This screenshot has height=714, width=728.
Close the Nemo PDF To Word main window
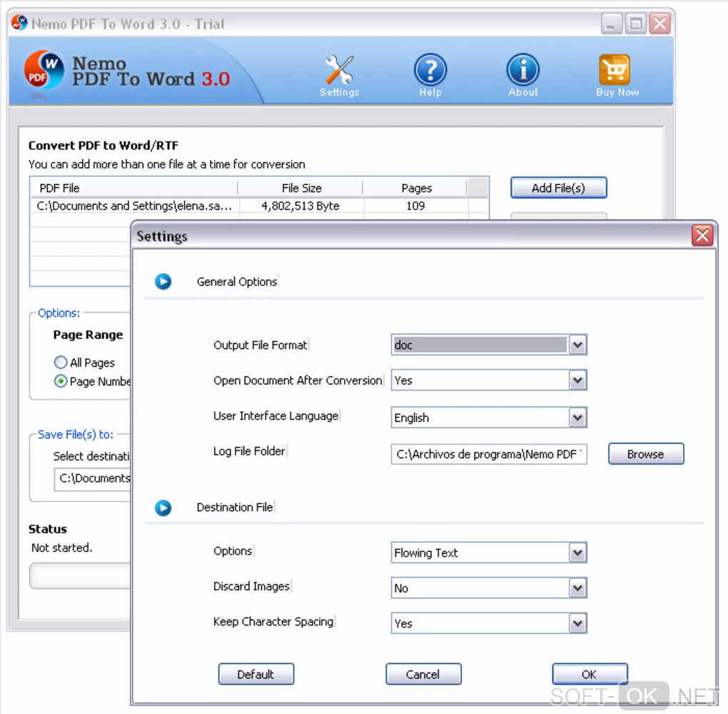(x=660, y=24)
